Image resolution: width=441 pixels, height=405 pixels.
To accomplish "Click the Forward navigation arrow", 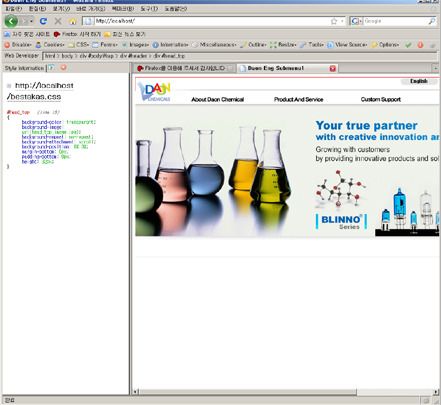I will click(25, 21).
